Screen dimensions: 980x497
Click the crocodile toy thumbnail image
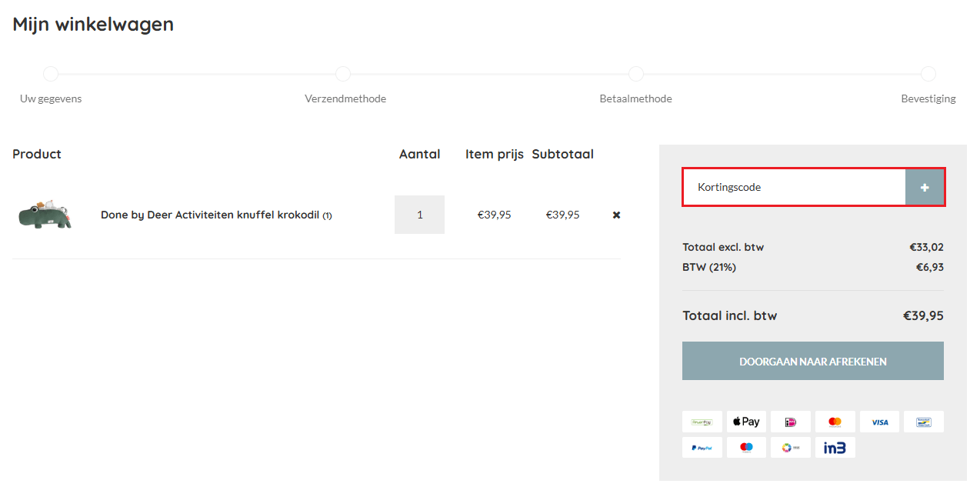(45, 215)
